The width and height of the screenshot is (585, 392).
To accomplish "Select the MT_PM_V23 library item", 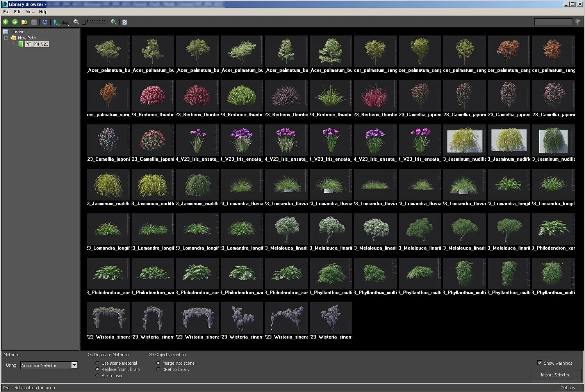I will [37, 44].
